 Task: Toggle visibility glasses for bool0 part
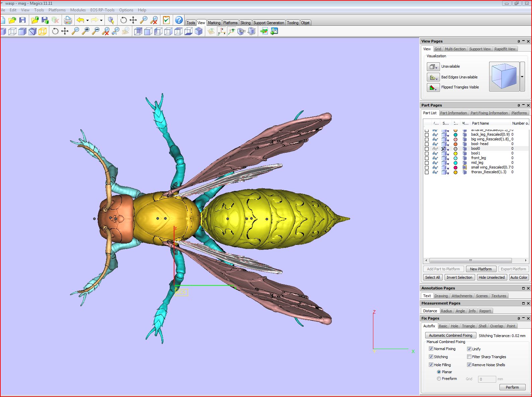pyautogui.click(x=435, y=149)
